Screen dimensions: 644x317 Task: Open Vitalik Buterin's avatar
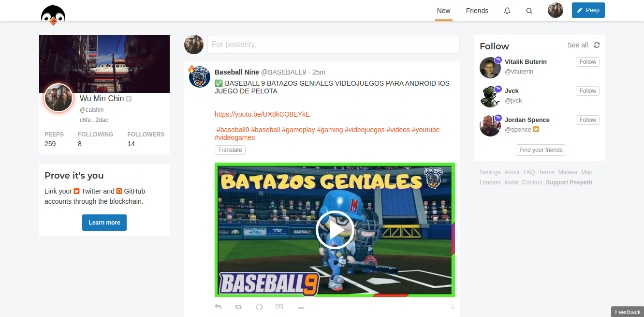490,67
